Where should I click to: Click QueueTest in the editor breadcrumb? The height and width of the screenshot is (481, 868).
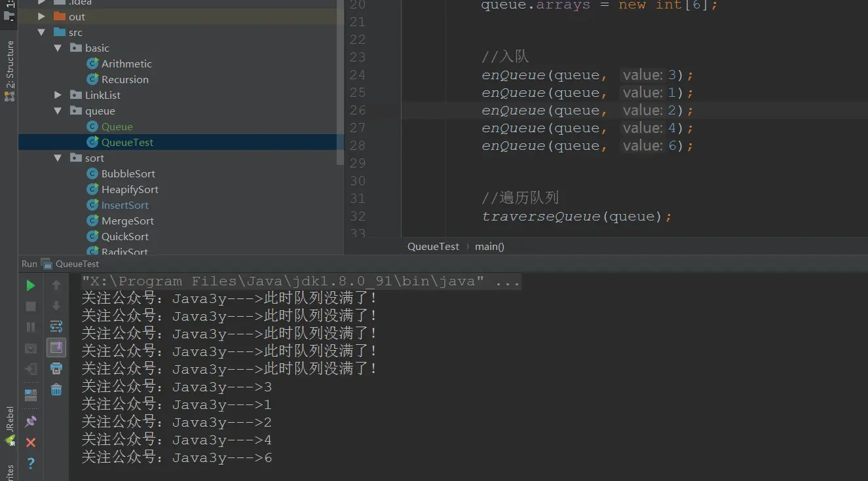point(433,247)
